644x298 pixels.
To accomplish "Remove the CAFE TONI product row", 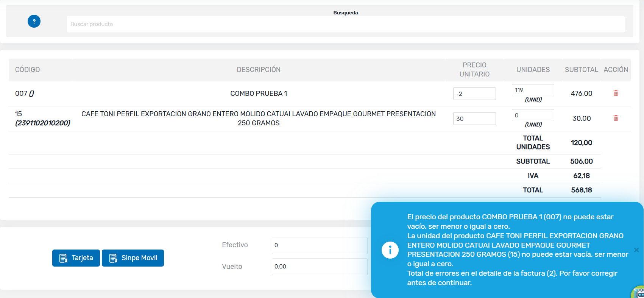I will point(616,118).
